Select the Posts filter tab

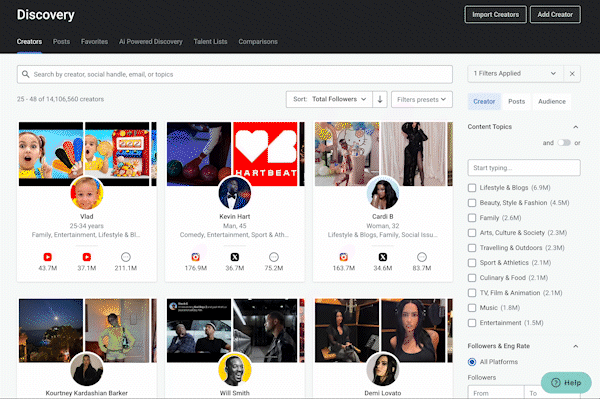(517, 101)
